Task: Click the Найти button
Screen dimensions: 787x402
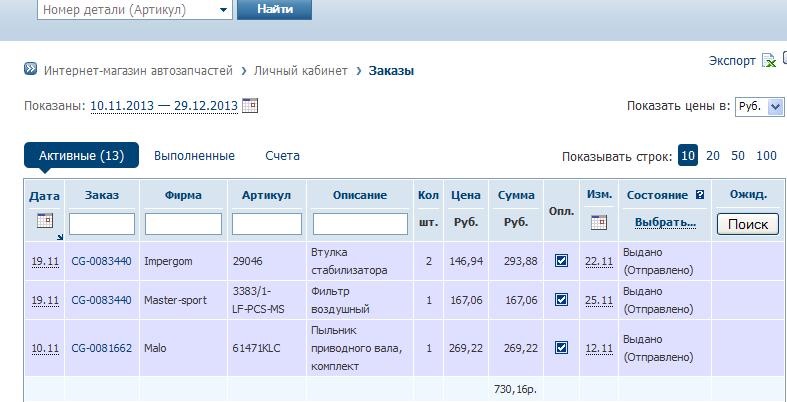Action: pyautogui.click(x=275, y=10)
